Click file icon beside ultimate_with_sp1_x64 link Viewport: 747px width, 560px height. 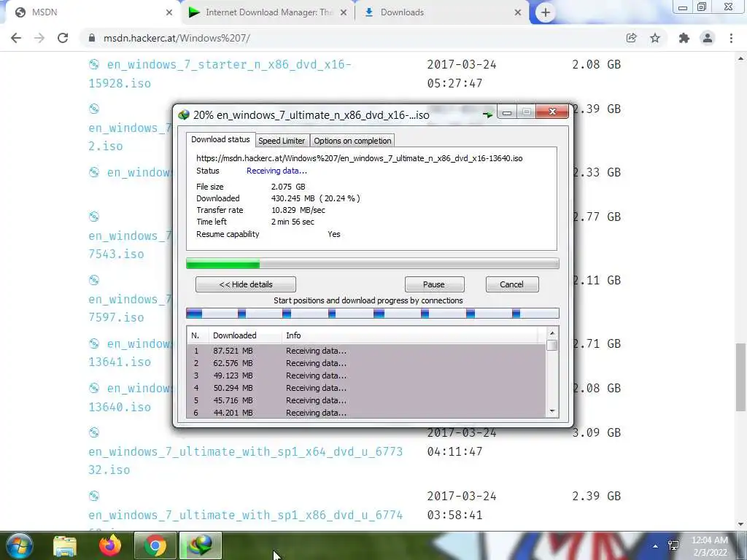coord(94,432)
